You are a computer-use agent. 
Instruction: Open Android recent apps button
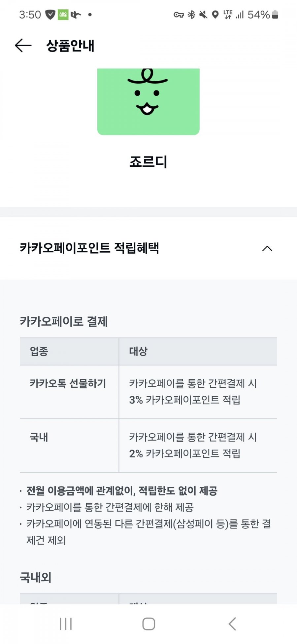point(66,624)
